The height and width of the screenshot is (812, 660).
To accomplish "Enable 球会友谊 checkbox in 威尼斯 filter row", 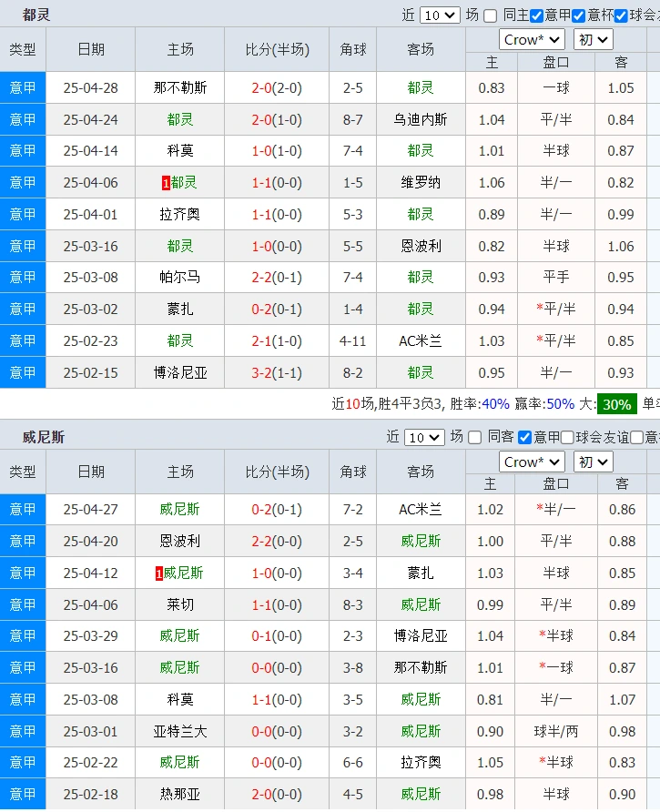I will point(567,438).
